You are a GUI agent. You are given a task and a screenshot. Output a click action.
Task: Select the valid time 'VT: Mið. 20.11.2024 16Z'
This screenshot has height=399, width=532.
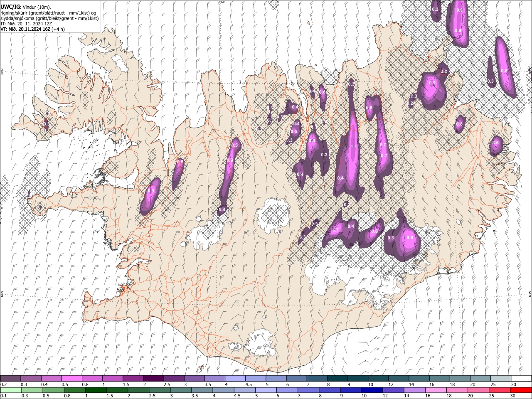pyautogui.click(x=26, y=29)
